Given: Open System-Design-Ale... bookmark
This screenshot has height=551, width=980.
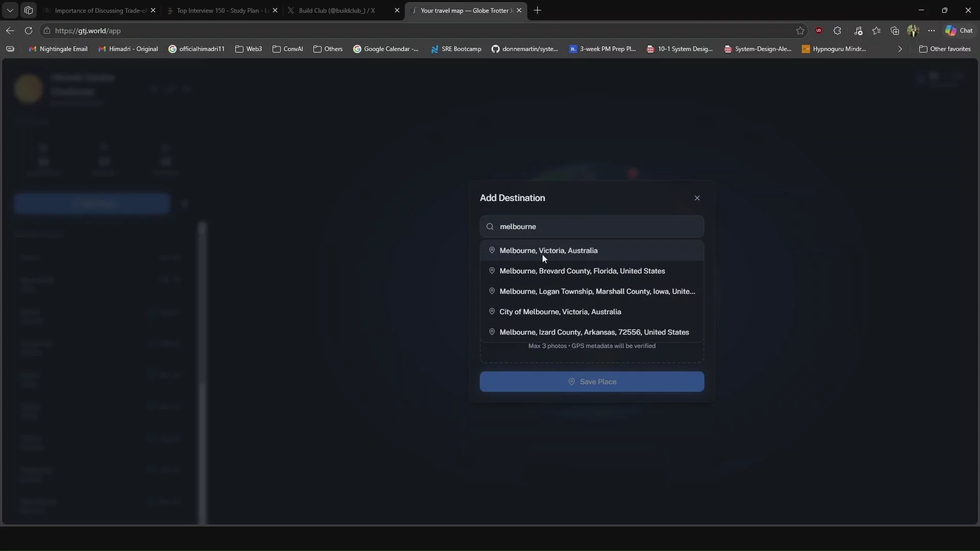Looking at the screenshot, I should point(757,49).
